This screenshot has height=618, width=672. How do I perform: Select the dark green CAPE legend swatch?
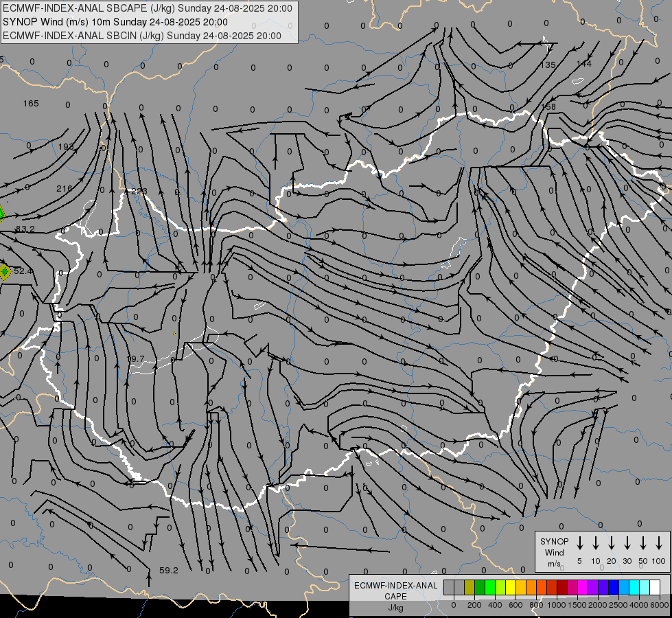click(480, 587)
